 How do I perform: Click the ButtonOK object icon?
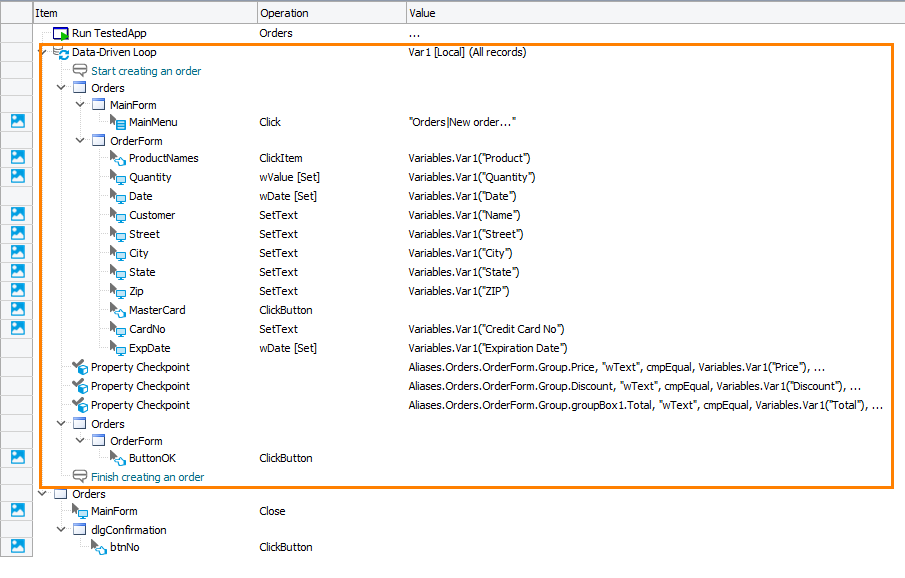(x=118, y=458)
